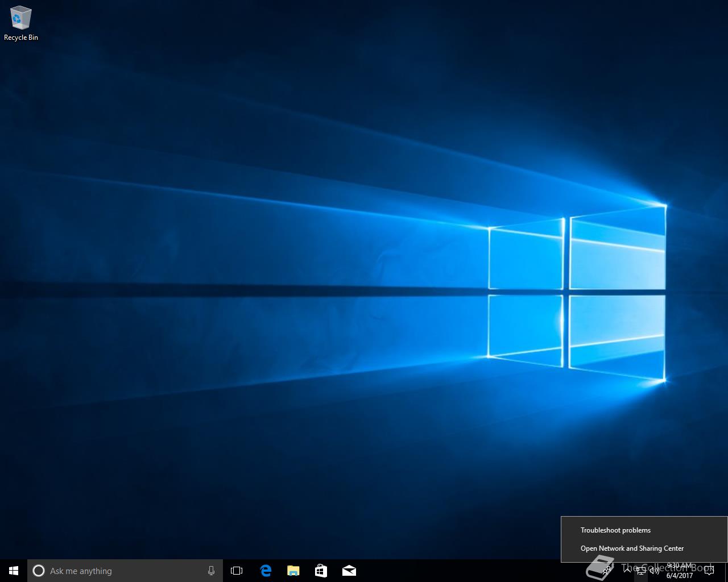728x582 pixels.
Task: Choose 'Open Network and Sharing Center'
Action: (x=632, y=548)
